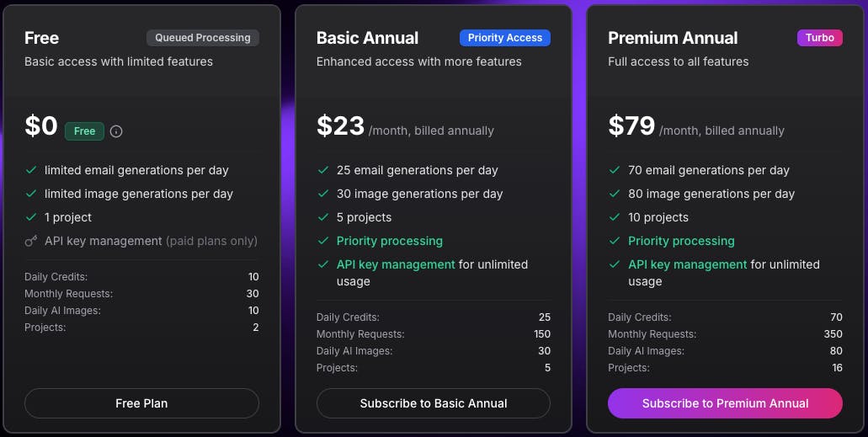868x437 pixels.
Task: Click Priority processing text in Premium Annual
Action: coord(681,241)
